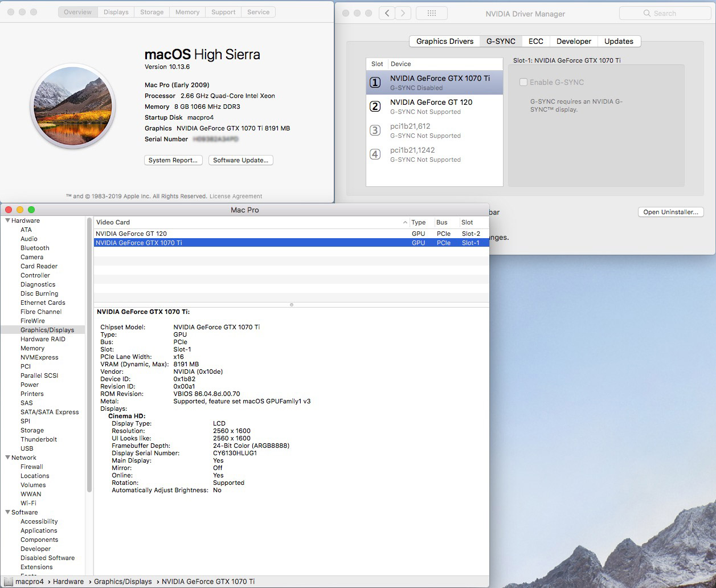Click Hardware in the bottom path bar
Screen dimensions: 716x588
[x=68, y=582]
